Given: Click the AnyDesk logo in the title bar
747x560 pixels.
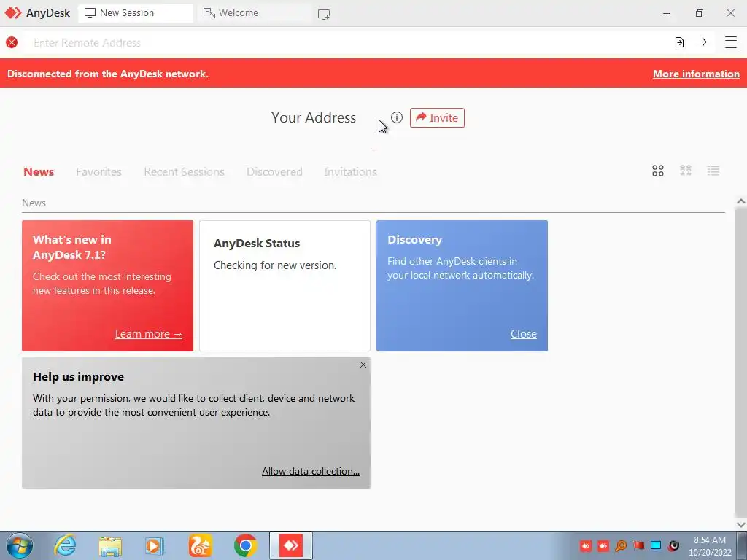Looking at the screenshot, I should click(13, 13).
